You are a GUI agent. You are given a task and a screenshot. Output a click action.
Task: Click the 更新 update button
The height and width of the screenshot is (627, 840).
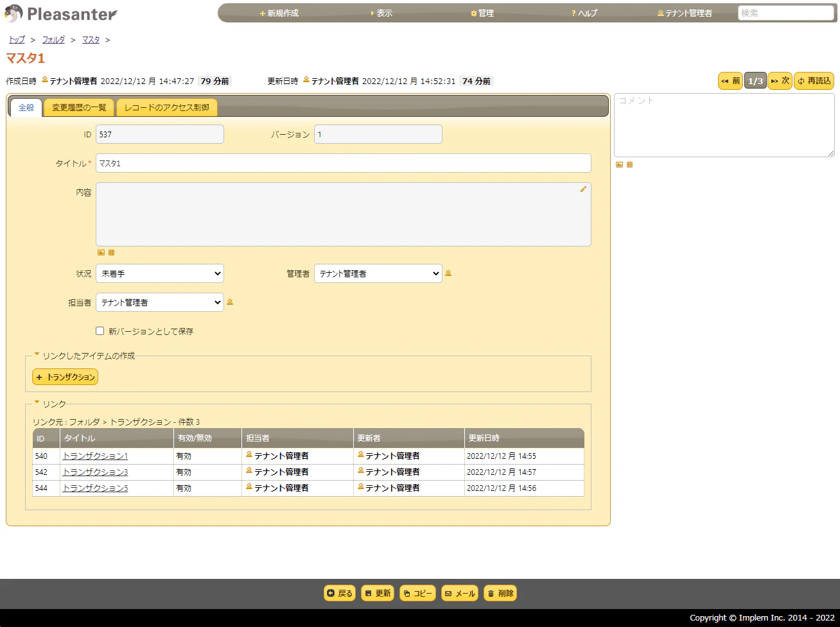(x=378, y=594)
